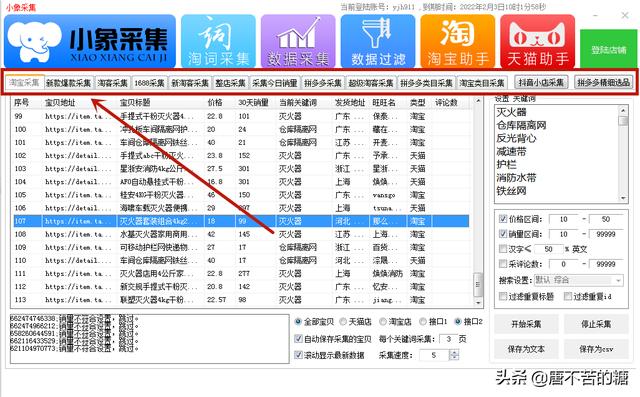
Task: Click the price range maximum field 50
Action: pyautogui.click(x=606, y=219)
